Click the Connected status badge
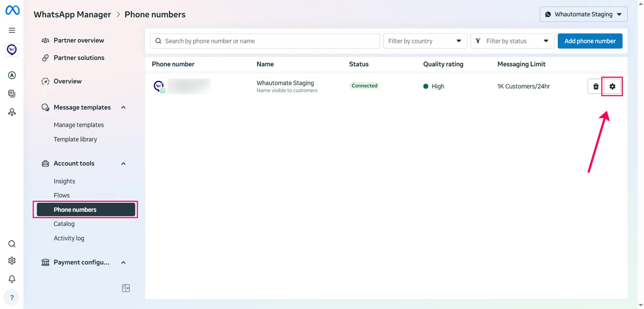This screenshot has height=309, width=644. point(364,86)
